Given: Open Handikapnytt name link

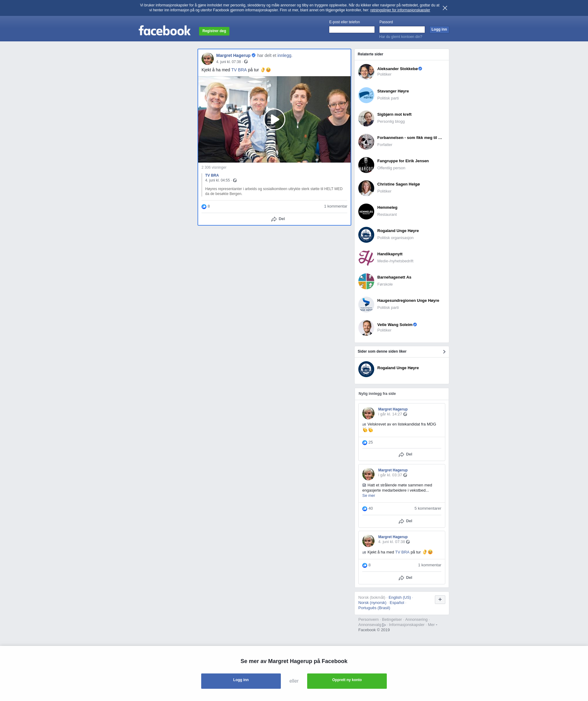Looking at the screenshot, I should point(390,254).
